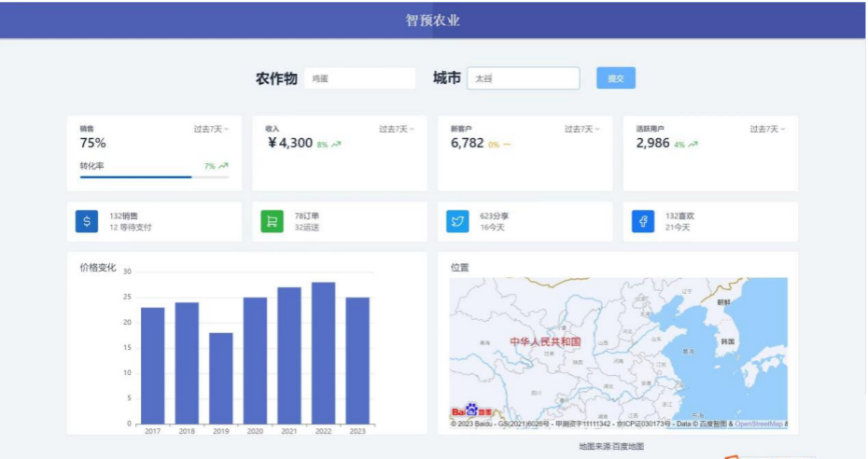Open the 过去7天 dropdown in the 新客户 card

[581, 129]
